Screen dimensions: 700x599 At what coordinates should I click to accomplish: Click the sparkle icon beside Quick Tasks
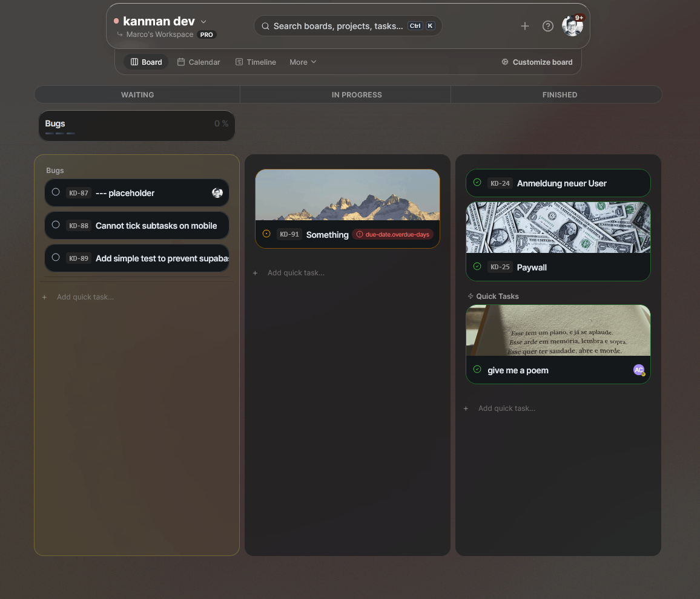click(471, 296)
